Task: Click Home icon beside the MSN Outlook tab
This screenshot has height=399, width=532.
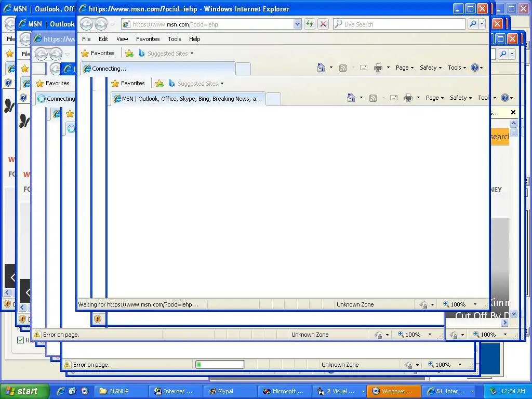Action: [x=351, y=98]
